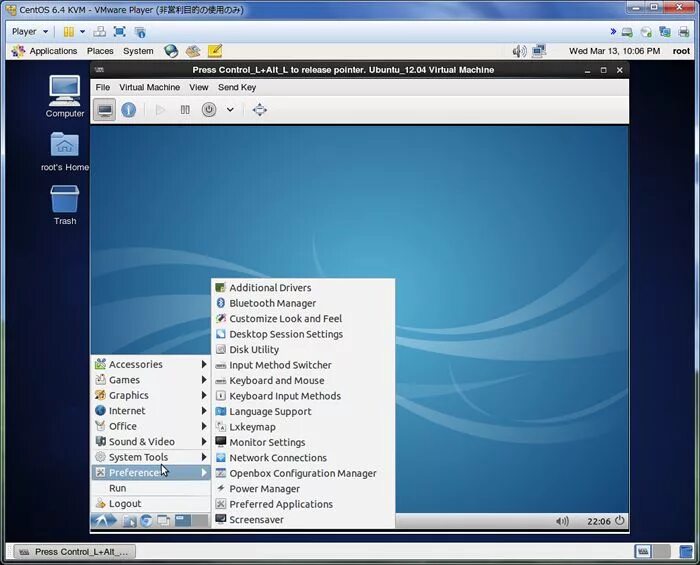This screenshot has width=700, height=565.
Task: Open root's Home folder icon
Action: [65, 152]
